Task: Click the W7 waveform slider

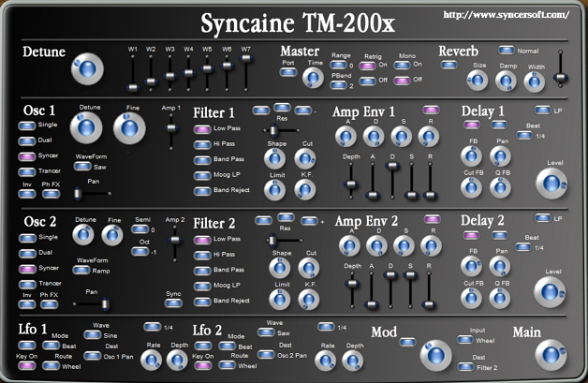Action: click(x=246, y=72)
